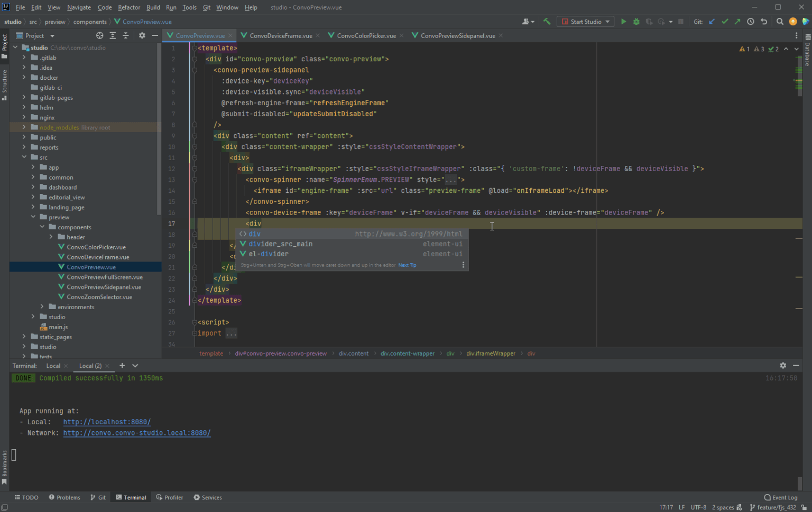Viewport: 812px width, 512px height.
Task: Run the Start Studio configuration
Action: [x=623, y=22]
